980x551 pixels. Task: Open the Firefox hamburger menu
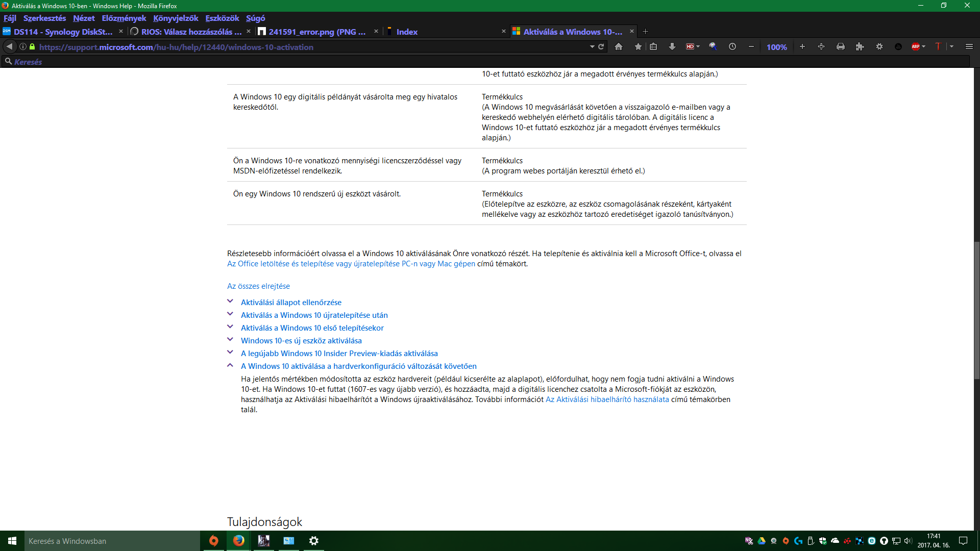pos(969,46)
